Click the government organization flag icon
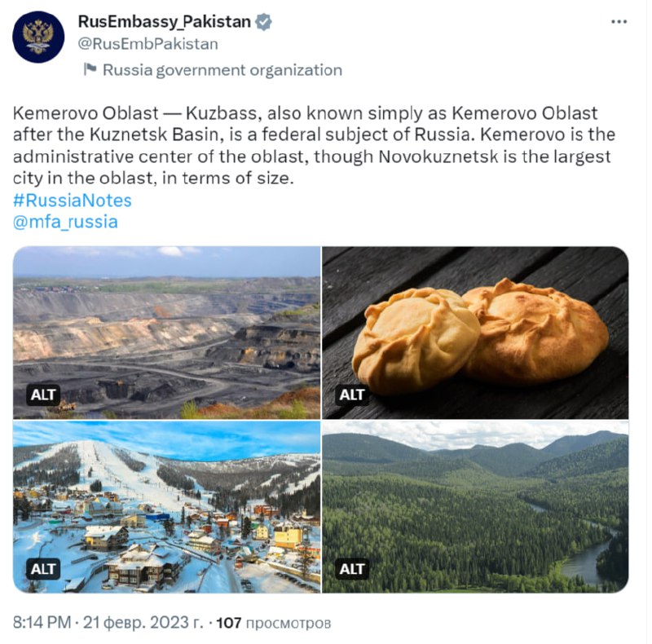The height and width of the screenshot is (644, 652). pyautogui.click(x=90, y=69)
